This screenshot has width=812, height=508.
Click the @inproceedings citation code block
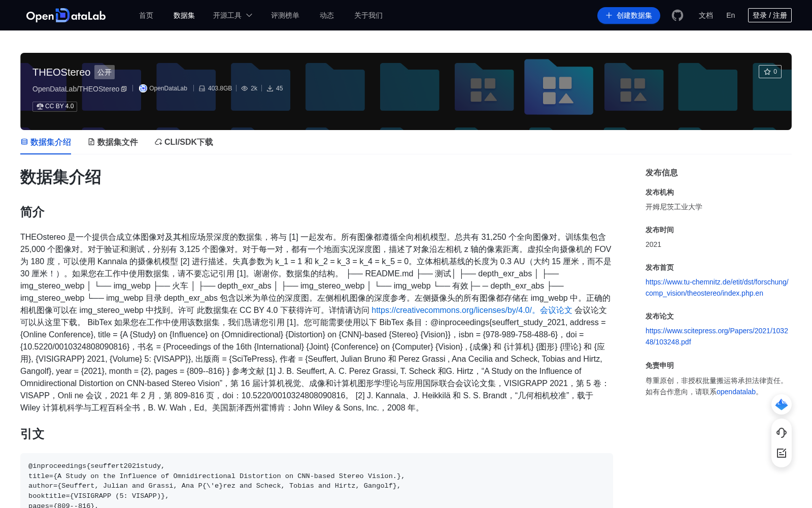tap(317, 481)
